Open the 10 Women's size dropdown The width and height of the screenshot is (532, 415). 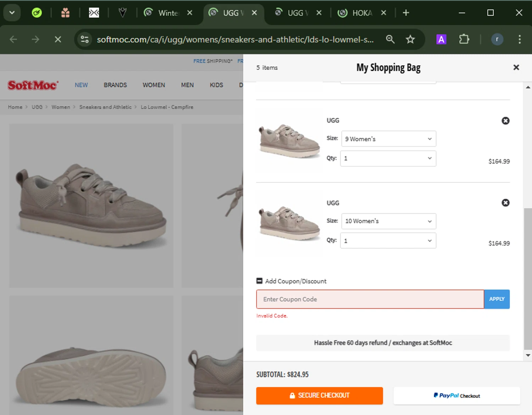[x=389, y=221]
